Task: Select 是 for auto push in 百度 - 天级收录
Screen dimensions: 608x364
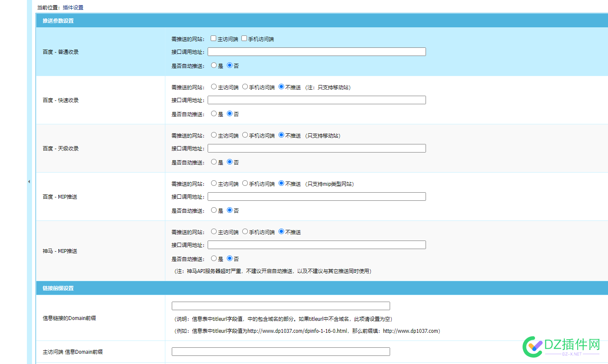Action: [x=214, y=162]
